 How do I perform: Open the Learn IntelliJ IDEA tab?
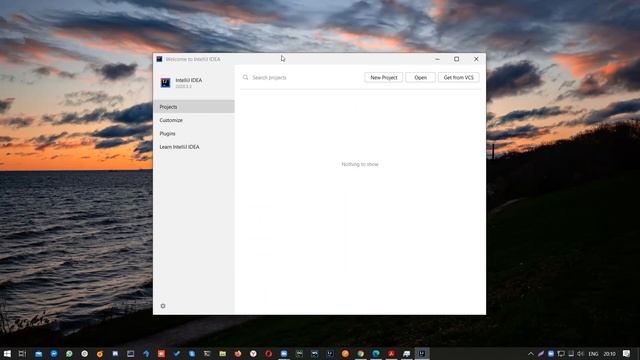click(194, 147)
